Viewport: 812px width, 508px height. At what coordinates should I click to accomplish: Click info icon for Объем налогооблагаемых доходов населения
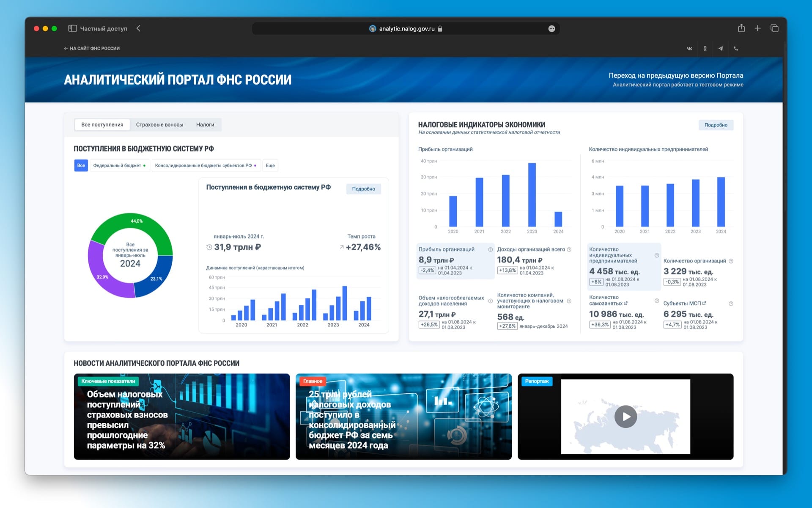click(490, 301)
